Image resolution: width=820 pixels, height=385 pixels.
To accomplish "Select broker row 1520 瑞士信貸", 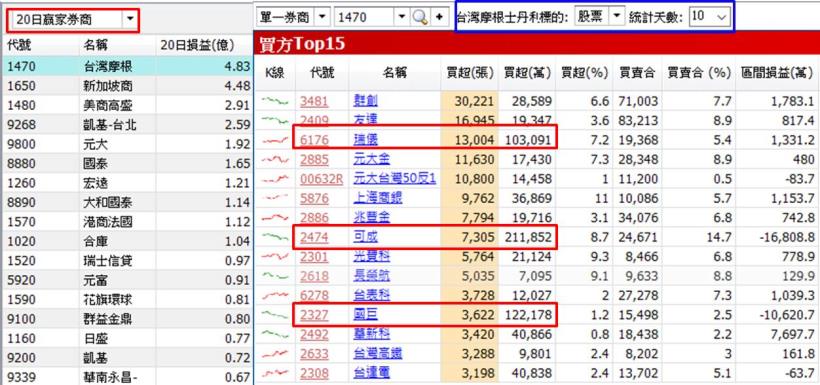I will tap(128, 261).
